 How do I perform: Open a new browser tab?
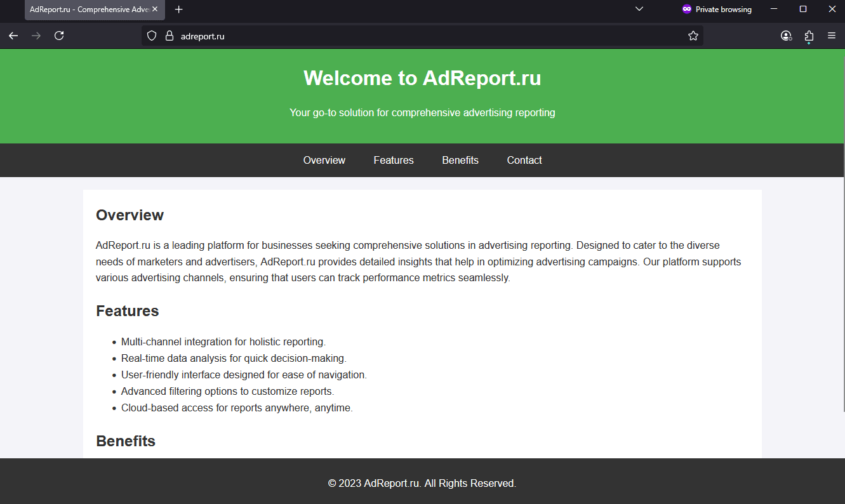pos(178,10)
